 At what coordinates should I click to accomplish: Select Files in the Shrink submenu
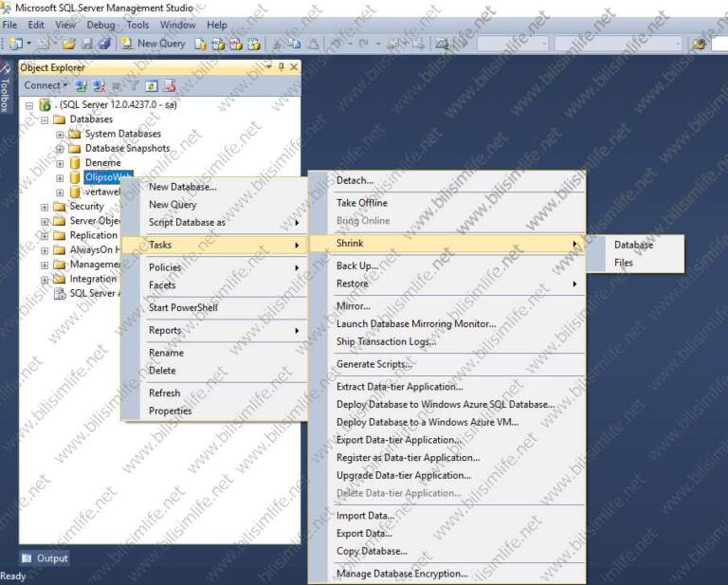pos(623,263)
